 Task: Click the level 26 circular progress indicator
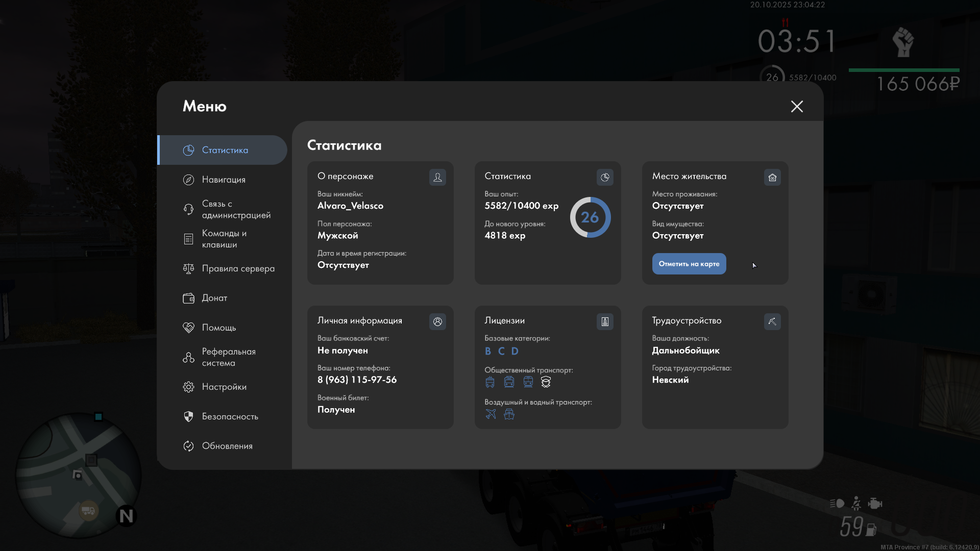(x=590, y=217)
